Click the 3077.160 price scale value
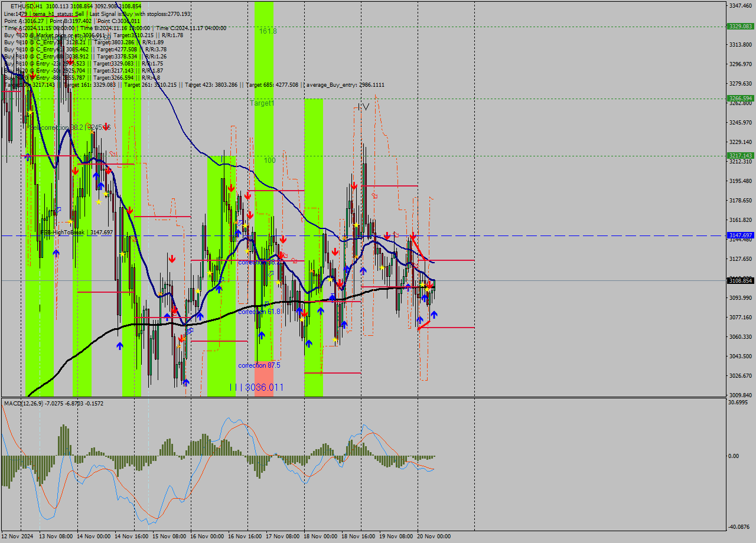The image size is (756, 543). point(741,317)
